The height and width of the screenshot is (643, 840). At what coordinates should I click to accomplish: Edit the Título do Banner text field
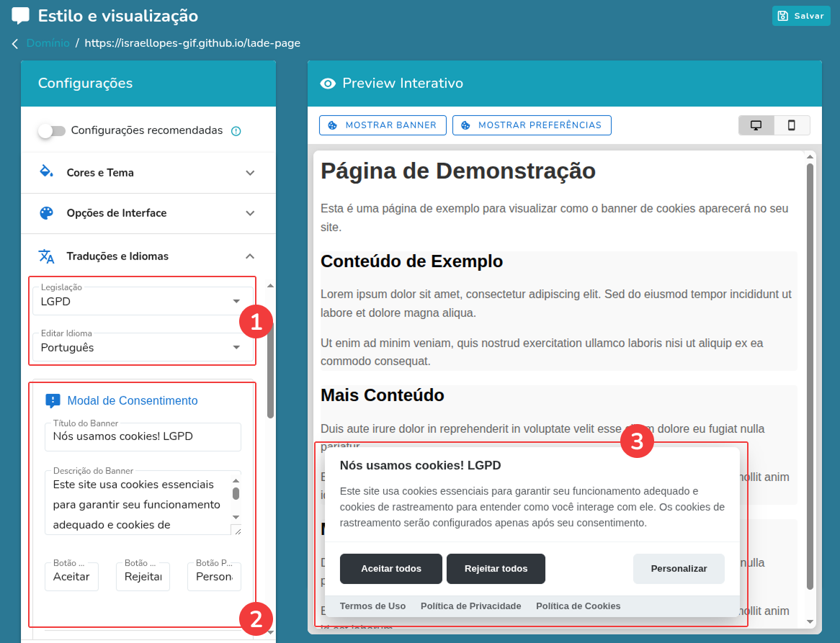pyautogui.click(x=143, y=437)
